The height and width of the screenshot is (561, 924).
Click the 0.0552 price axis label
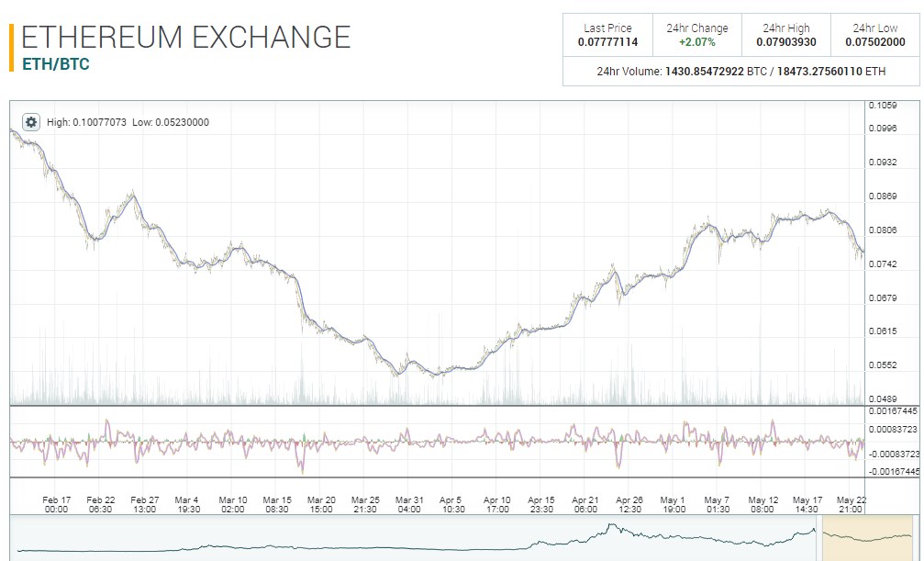(883, 365)
